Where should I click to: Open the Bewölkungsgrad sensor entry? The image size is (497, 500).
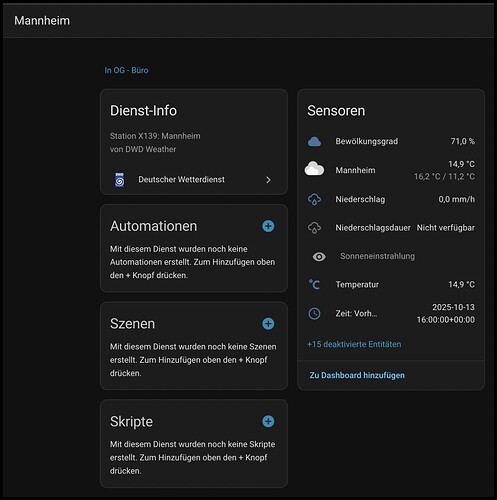391,141
